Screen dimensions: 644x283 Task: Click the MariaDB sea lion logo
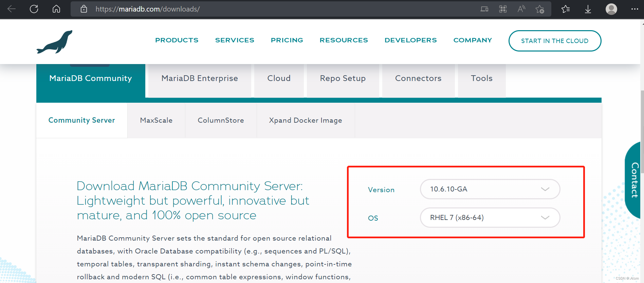(55, 42)
